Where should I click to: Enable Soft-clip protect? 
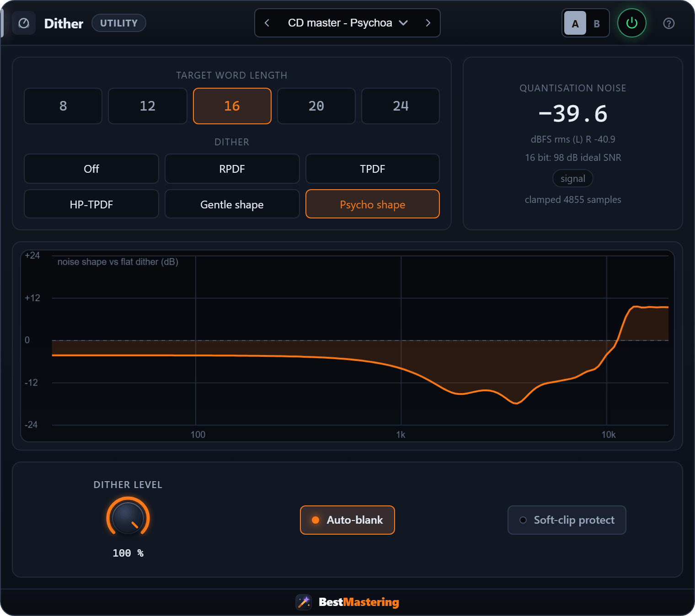(x=567, y=520)
